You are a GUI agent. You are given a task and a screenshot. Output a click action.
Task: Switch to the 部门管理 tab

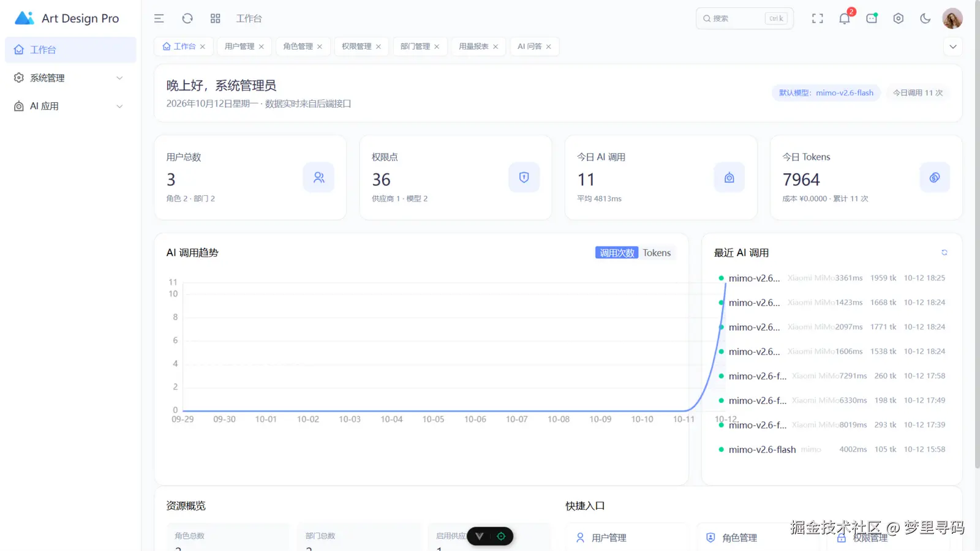(x=415, y=47)
